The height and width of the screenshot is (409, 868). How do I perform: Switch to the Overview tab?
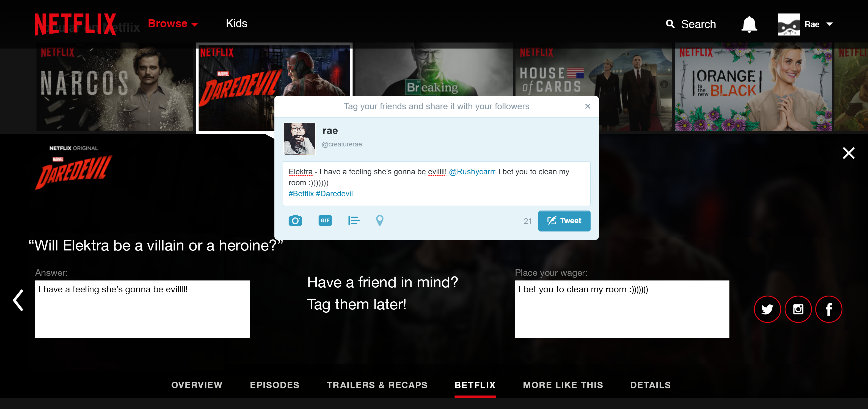[x=197, y=385]
